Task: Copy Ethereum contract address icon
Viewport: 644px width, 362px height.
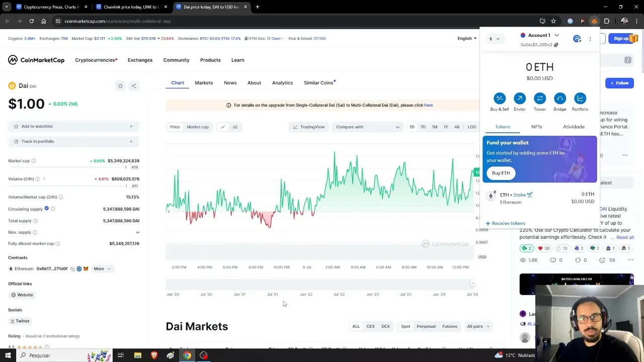Action: [72, 269]
